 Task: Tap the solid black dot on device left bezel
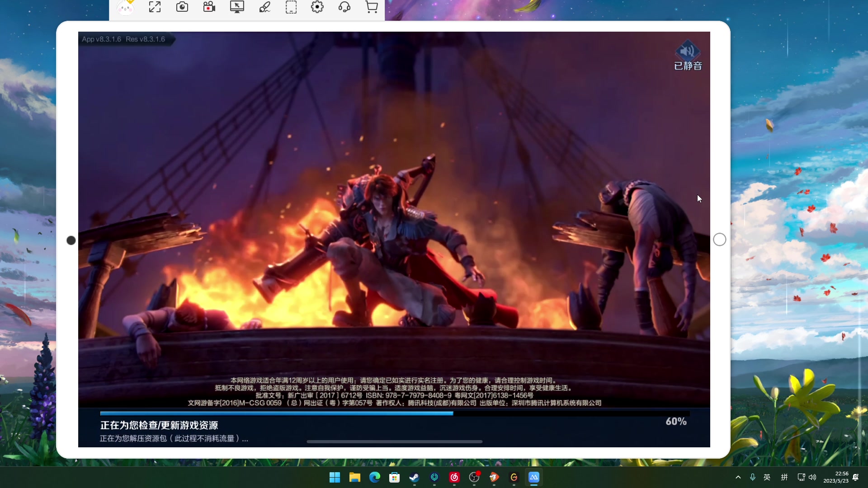click(71, 240)
